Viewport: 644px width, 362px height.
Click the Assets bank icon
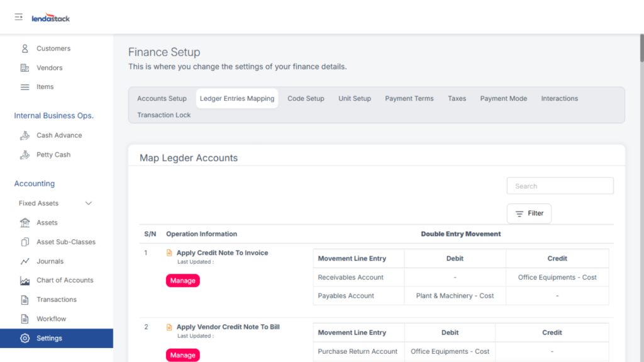[25, 223]
